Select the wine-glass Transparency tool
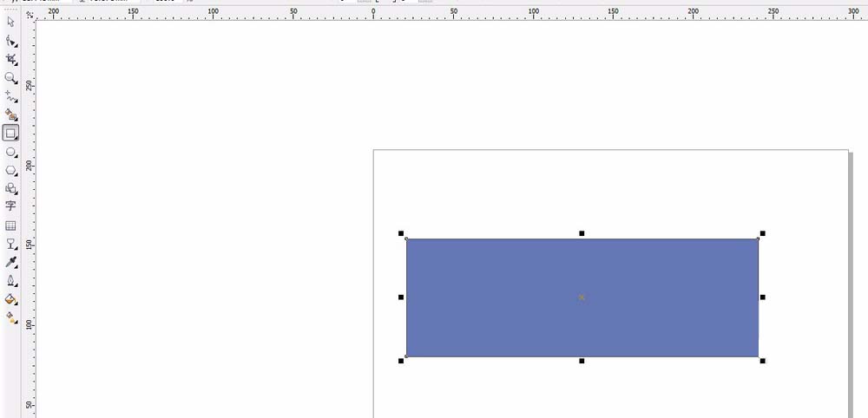Screen dimensions: 868x418 coord(10,244)
